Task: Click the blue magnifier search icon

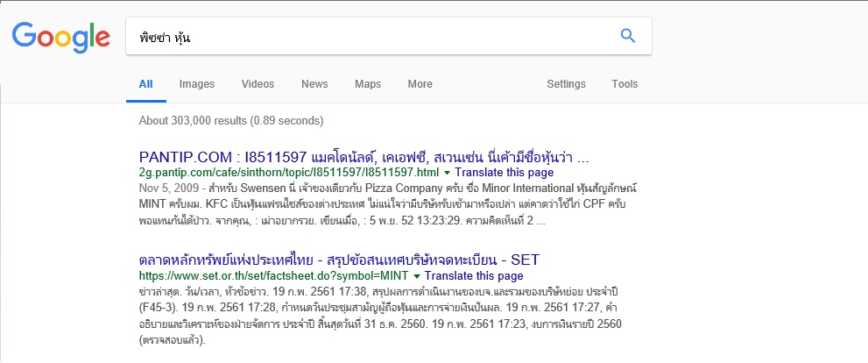Action: [627, 36]
